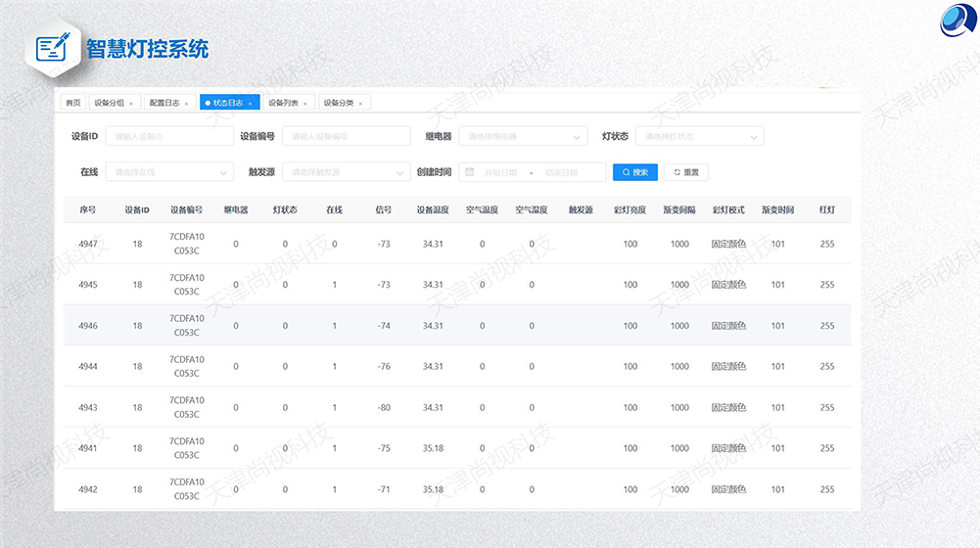
Task: Open the 设备列表 tab
Action: click(x=283, y=103)
